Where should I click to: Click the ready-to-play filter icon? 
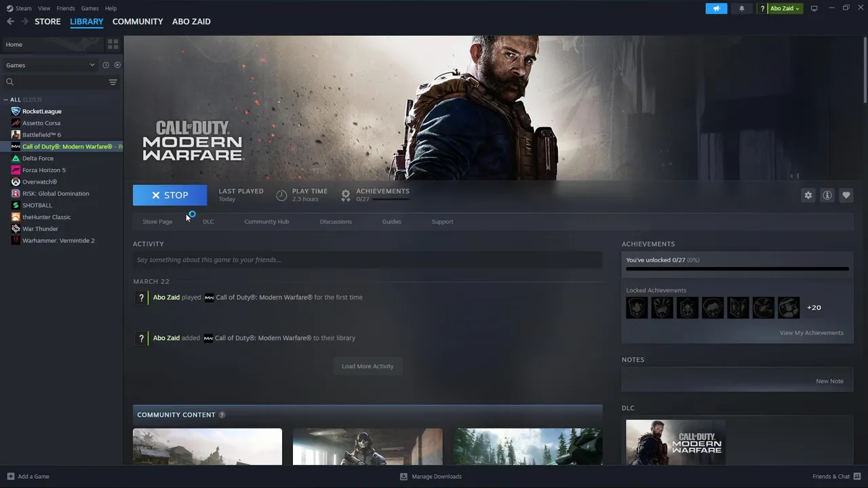tap(117, 65)
